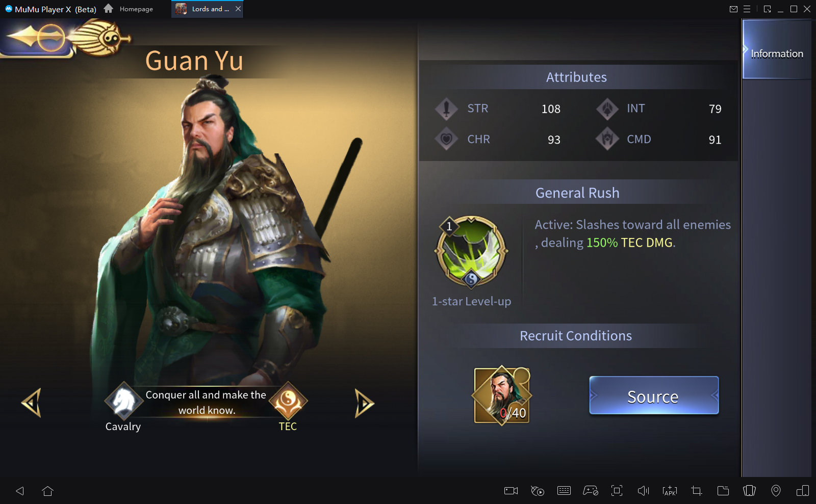Click the Android back triangle button
The width and height of the screenshot is (816, 504).
[x=20, y=491]
